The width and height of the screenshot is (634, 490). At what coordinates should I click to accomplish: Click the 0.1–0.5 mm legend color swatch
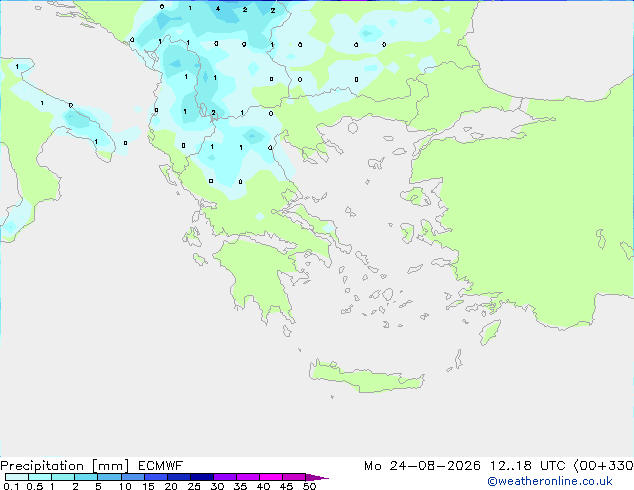[17, 477]
